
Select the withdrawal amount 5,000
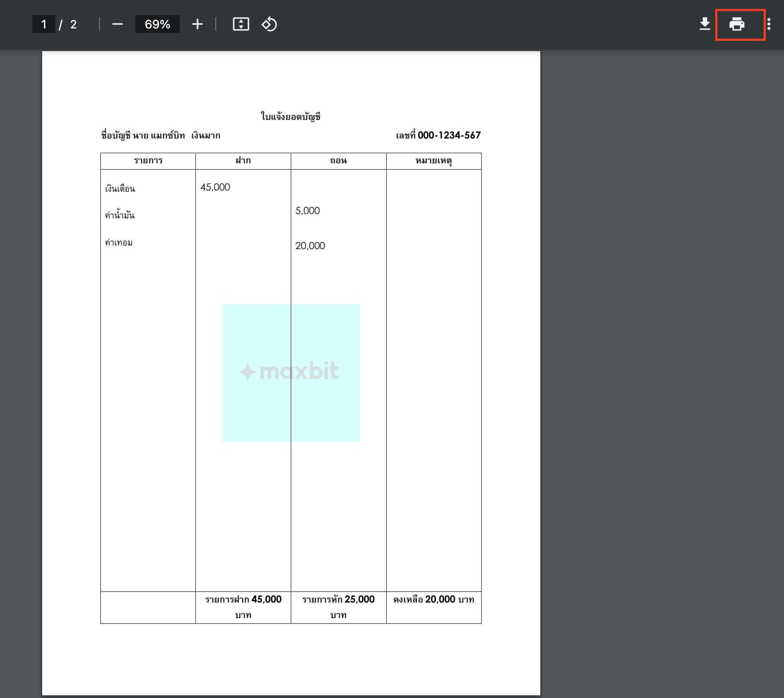(308, 211)
